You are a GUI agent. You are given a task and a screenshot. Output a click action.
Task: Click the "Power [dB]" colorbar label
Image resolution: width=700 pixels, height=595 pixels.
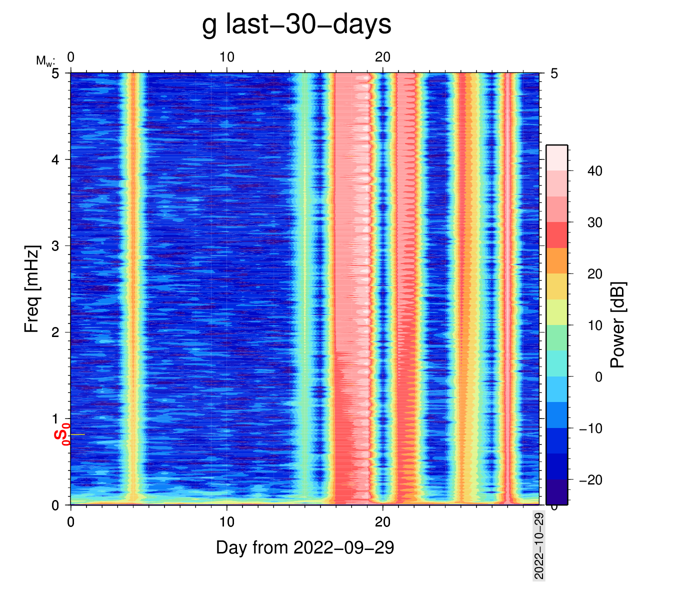coord(618,325)
